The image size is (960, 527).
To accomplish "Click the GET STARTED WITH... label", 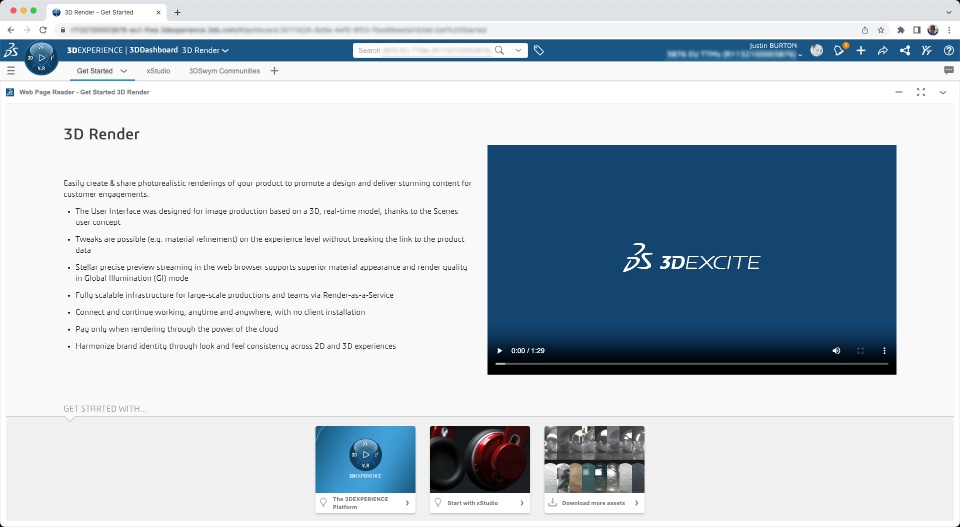I will click(x=105, y=409).
